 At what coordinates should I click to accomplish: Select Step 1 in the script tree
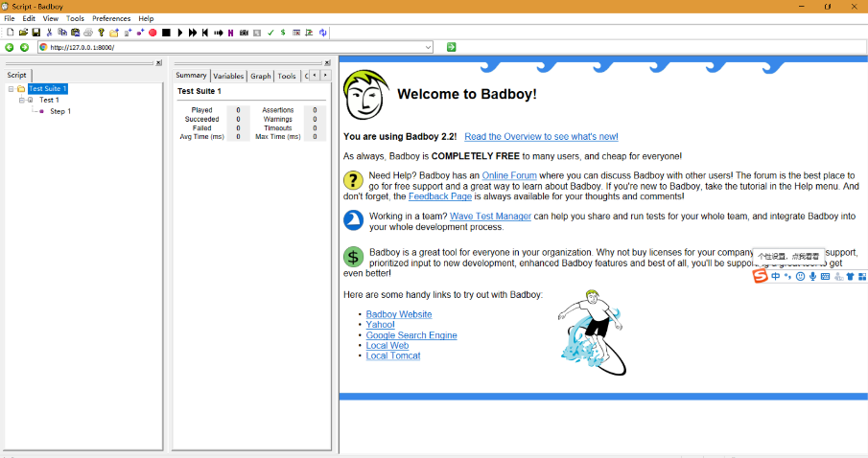[x=60, y=111]
